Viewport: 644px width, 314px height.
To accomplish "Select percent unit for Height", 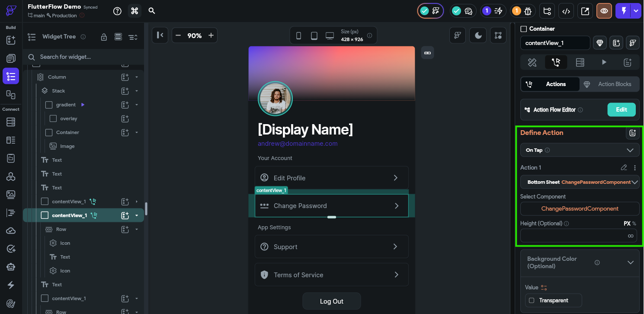I will click(634, 224).
